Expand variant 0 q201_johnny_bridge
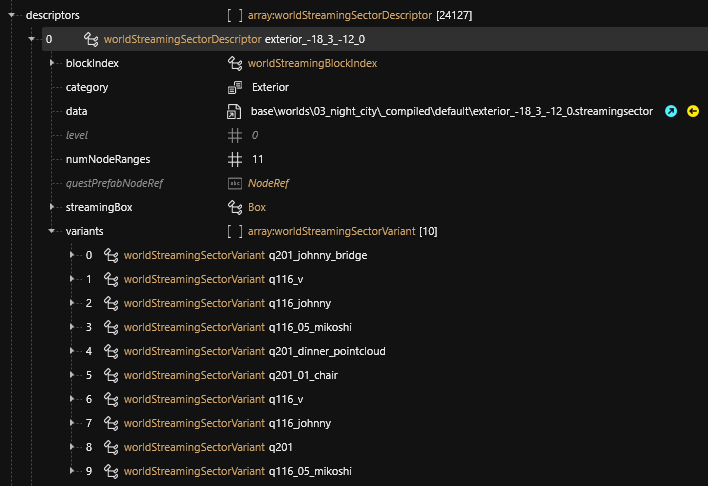The image size is (708, 486). coord(73,255)
